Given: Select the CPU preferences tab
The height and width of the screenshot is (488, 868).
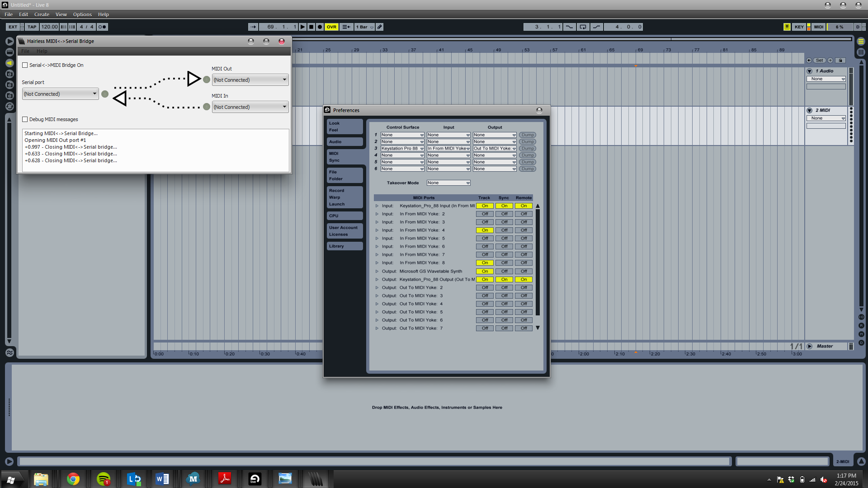Looking at the screenshot, I should [x=344, y=216].
